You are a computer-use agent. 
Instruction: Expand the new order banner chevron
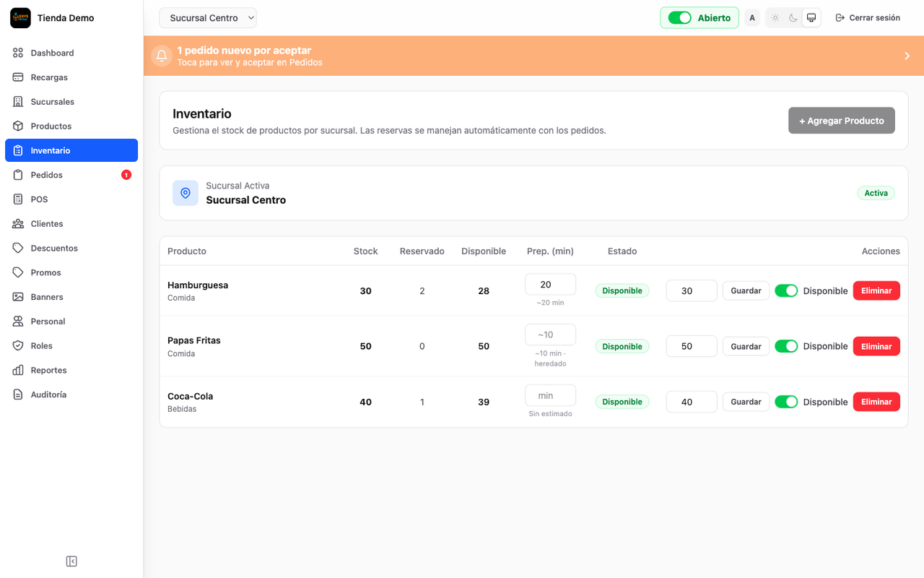point(907,56)
